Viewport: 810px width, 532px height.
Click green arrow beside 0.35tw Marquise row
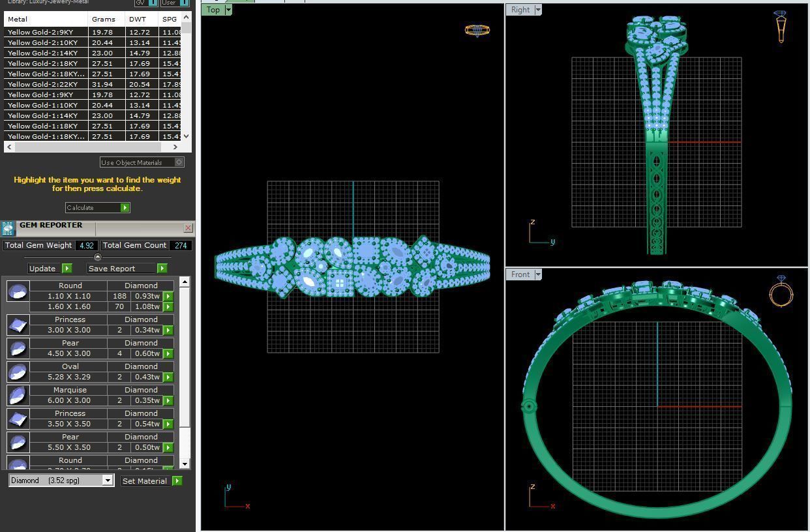click(x=168, y=400)
